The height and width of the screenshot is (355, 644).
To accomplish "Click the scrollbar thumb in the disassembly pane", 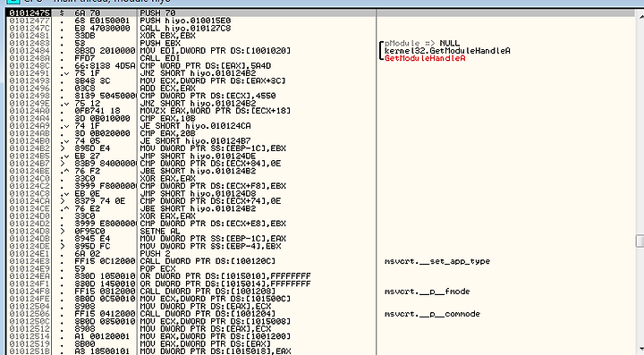I will (x=640, y=241).
